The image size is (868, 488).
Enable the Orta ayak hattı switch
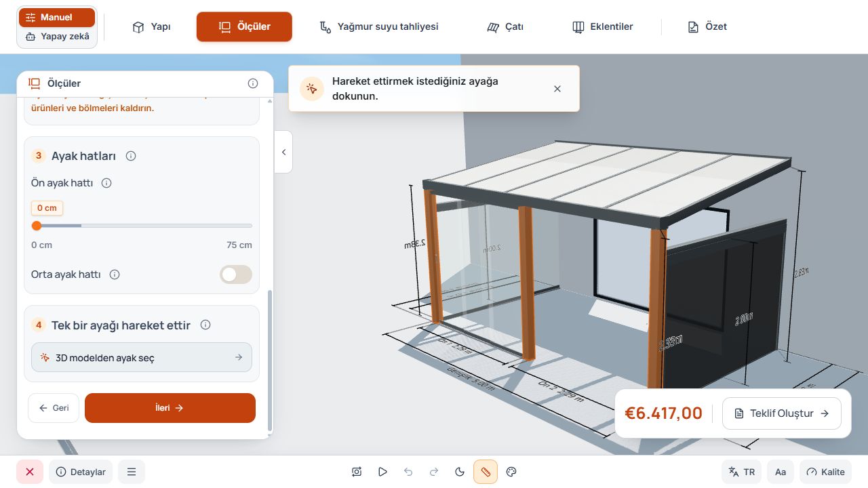coord(236,274)
